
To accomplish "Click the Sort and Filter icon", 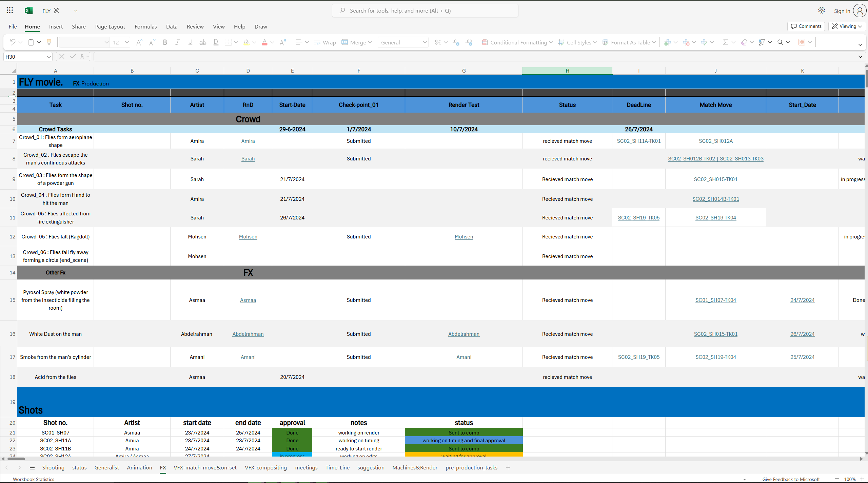I will pos(762,42).
